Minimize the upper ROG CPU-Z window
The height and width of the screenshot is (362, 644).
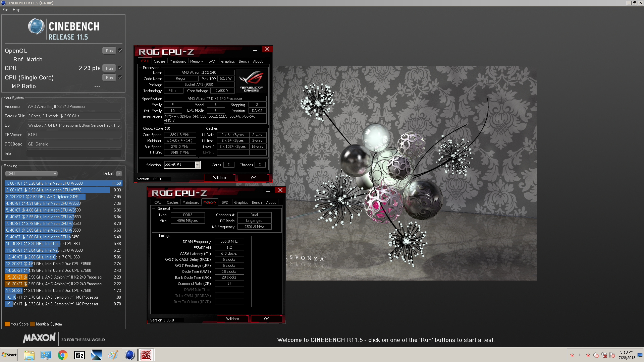255,50
